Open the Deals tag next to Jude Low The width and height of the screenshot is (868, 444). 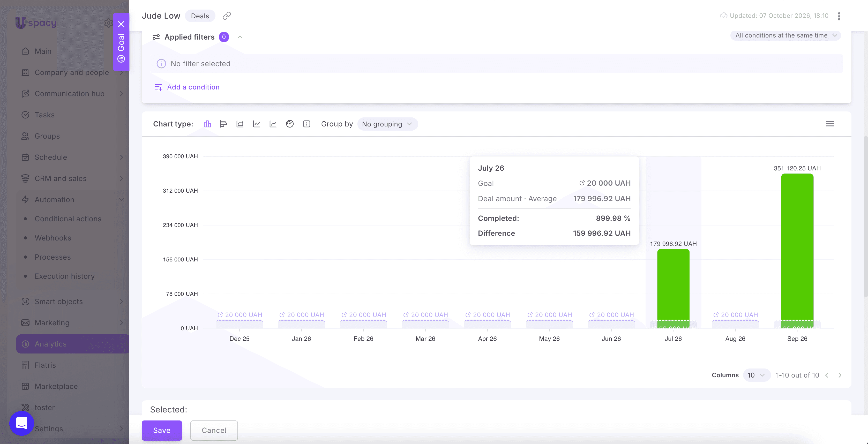pyautogui.click(x=200, y=16)
